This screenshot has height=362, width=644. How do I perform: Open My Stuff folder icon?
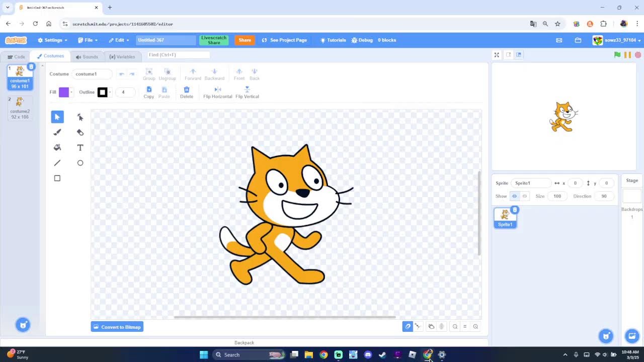[x=578, y=40]
